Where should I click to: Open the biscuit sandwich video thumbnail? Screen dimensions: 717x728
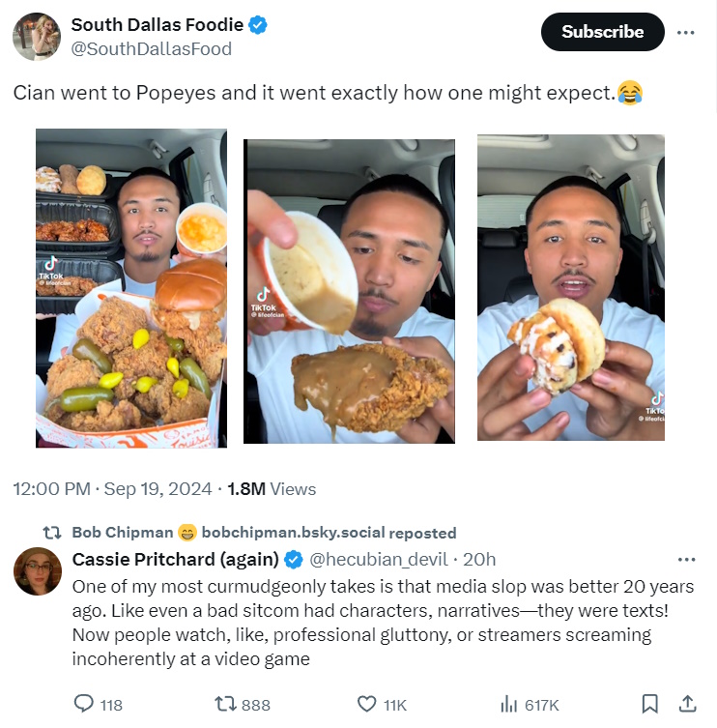click(x=570, y=287)
